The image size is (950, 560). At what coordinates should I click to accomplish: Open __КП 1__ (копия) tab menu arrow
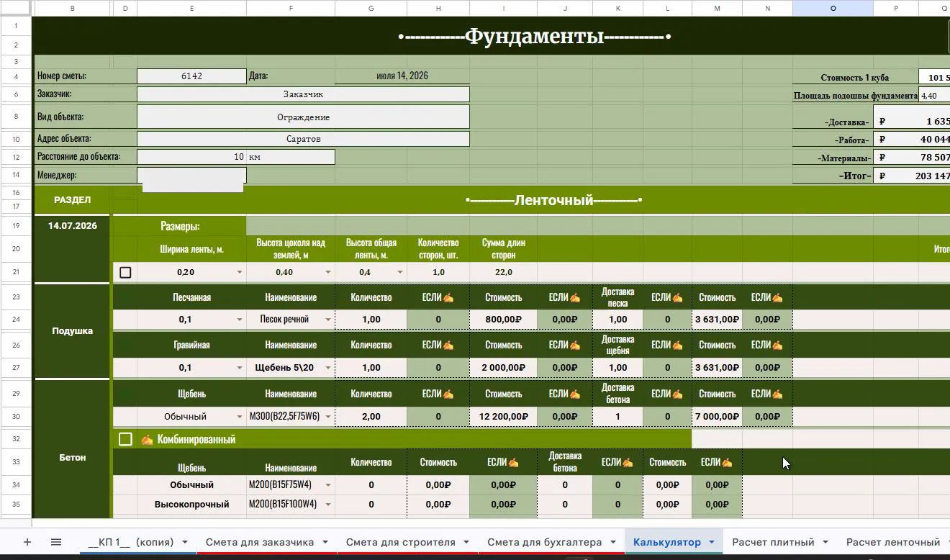point(184,542)
